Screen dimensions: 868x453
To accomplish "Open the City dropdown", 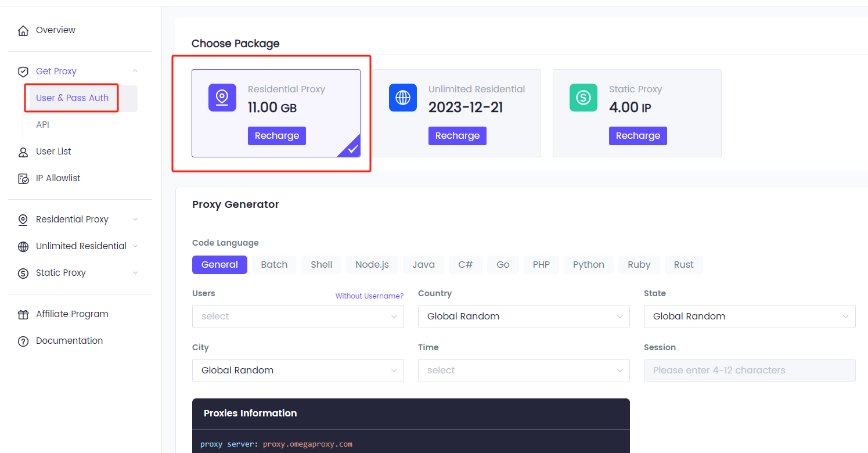I will [298, 371].
